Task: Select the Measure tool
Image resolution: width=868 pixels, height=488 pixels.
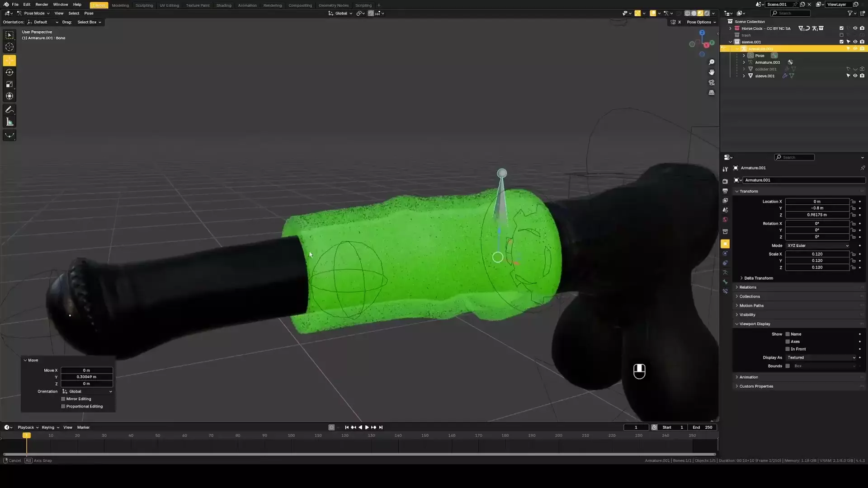Action: click(x=9, y=122)
